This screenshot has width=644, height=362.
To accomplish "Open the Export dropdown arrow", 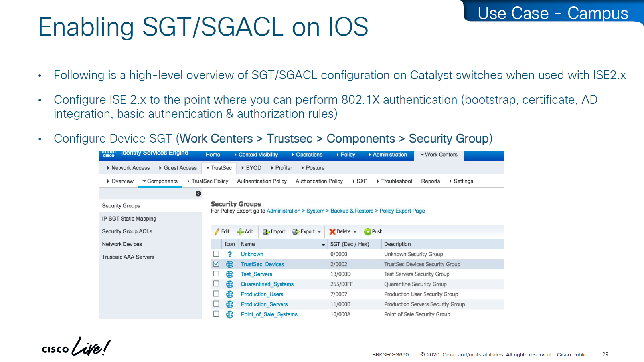I will [x=319, y=232].
